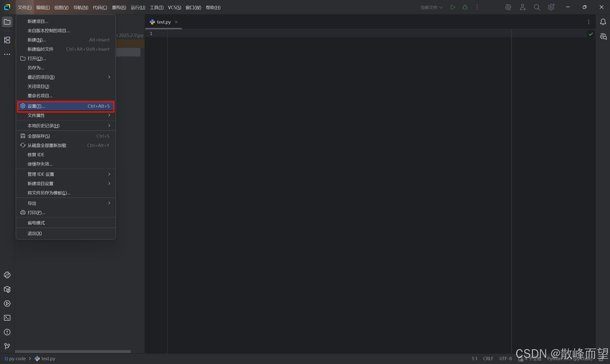Viewport: 610px width, 364px height.
Task: Click the green Run button
Action: [x=453, y=7]
